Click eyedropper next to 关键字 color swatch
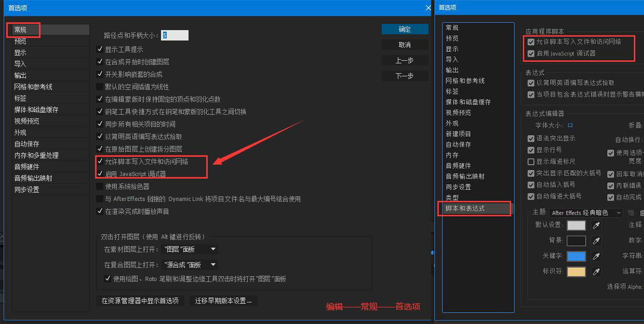The height and width of the screenshot is (324, 644). (597, 256)
